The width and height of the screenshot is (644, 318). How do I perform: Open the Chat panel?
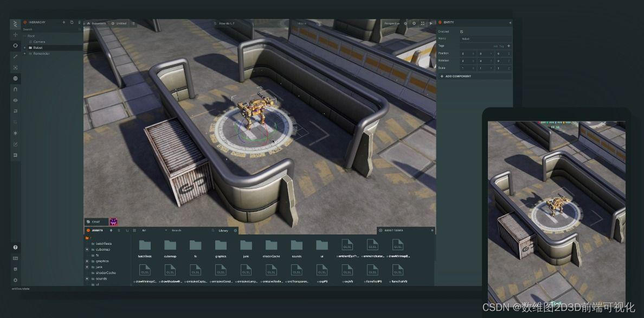96,222
